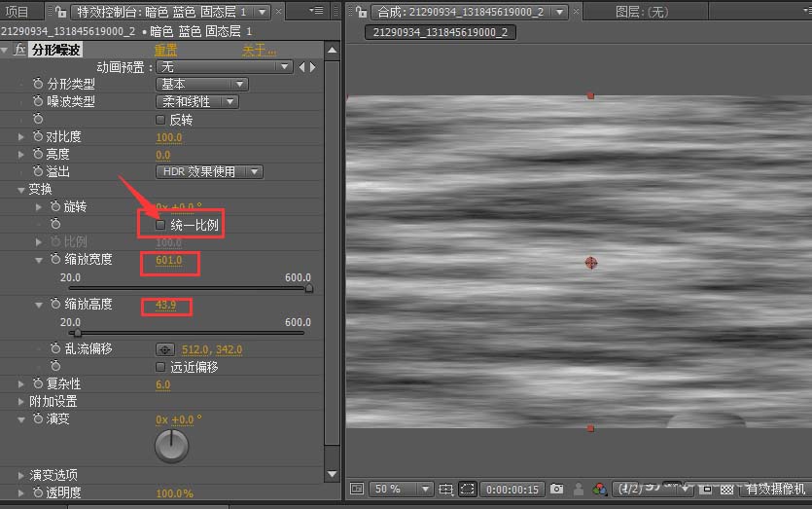
Task: Toggle stopwatch for 溢出 property
Action: 38,171
